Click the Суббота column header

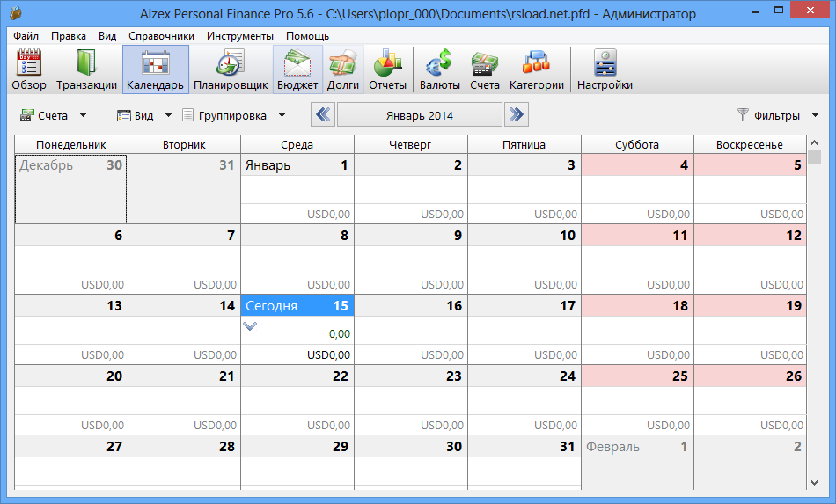(637, 144)
